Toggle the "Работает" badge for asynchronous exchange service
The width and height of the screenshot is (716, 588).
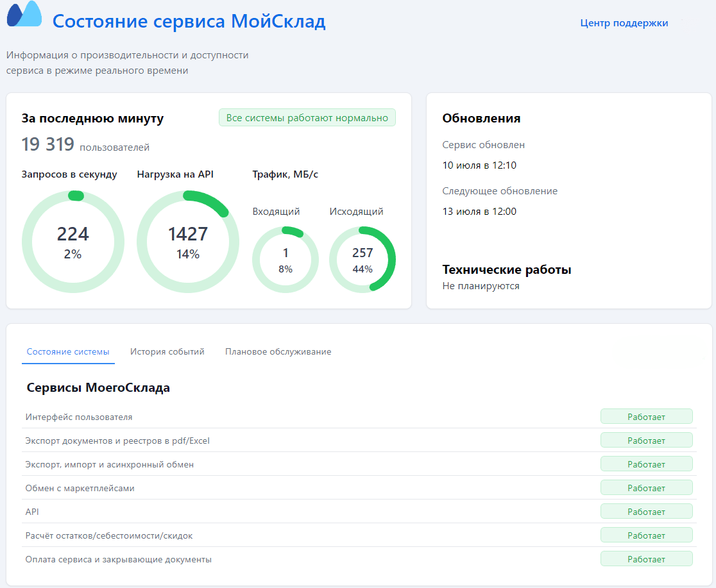point(646,464)
